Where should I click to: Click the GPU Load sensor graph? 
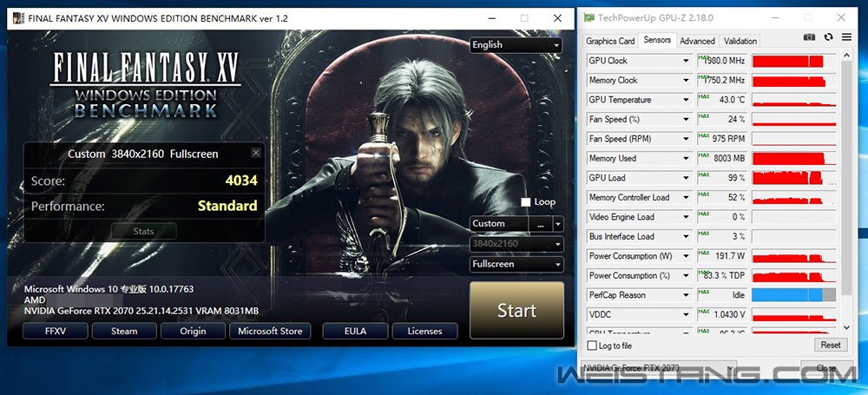(794, 178)
